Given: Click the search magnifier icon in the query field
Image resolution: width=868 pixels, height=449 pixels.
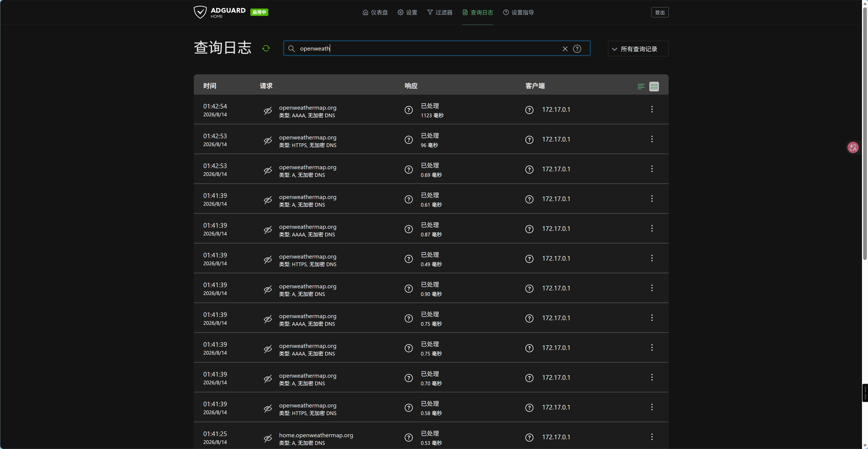Looking at the screenshot, I should tap(291, 48).
